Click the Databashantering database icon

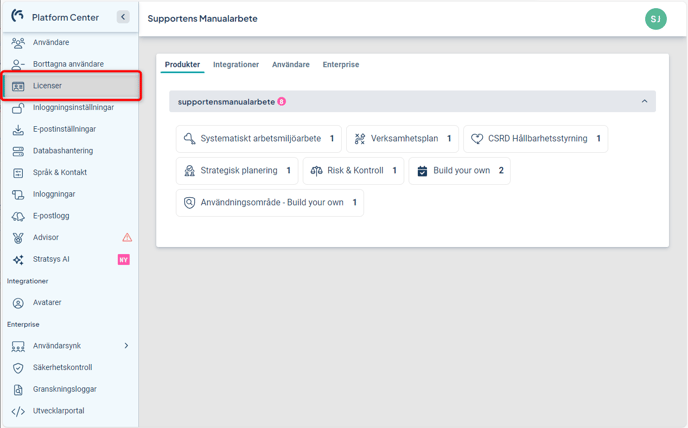point(18,151)
